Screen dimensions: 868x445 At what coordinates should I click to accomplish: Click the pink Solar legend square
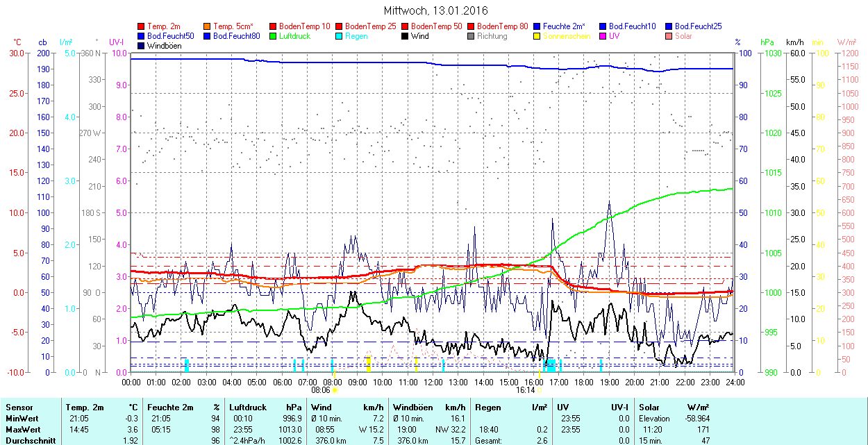668,36
